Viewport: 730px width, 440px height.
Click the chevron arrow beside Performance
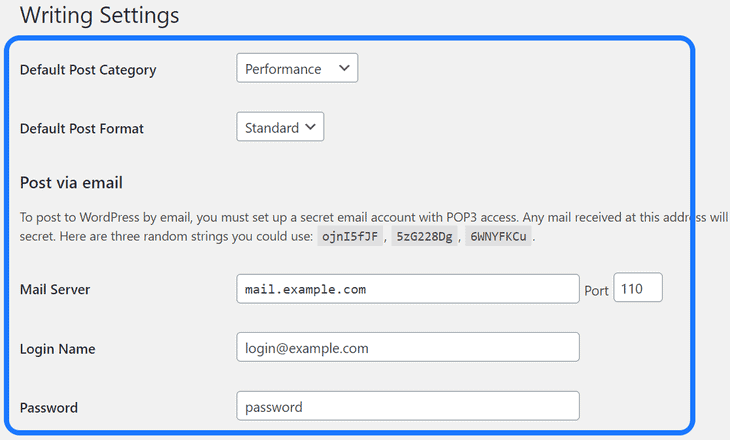344,69
